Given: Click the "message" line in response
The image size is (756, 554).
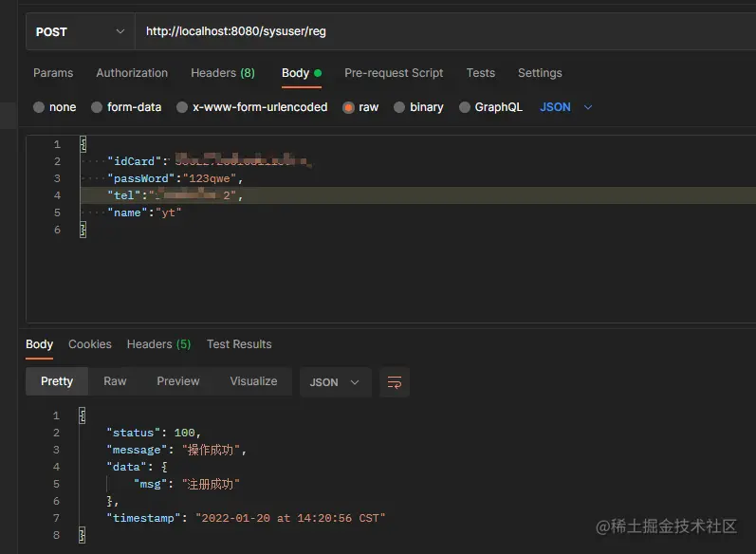Looking at the screenshot, I should [x=176, y=450].
